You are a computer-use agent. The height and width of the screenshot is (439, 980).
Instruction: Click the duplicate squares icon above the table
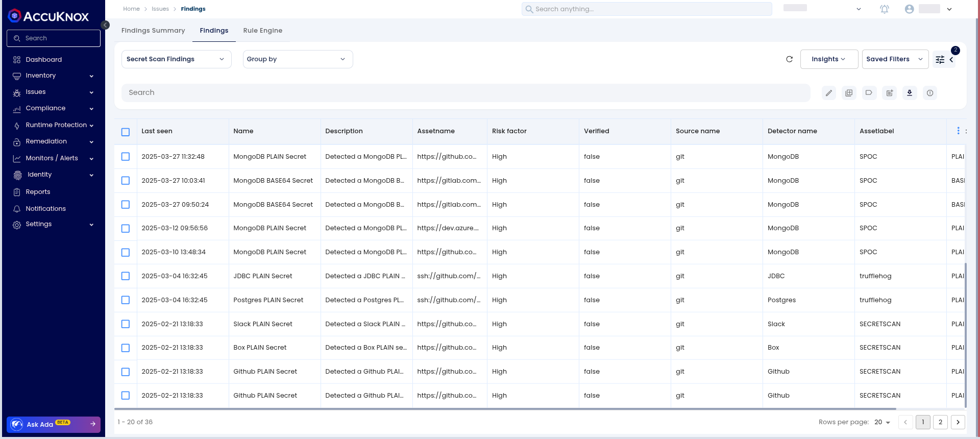coord(849,93)
